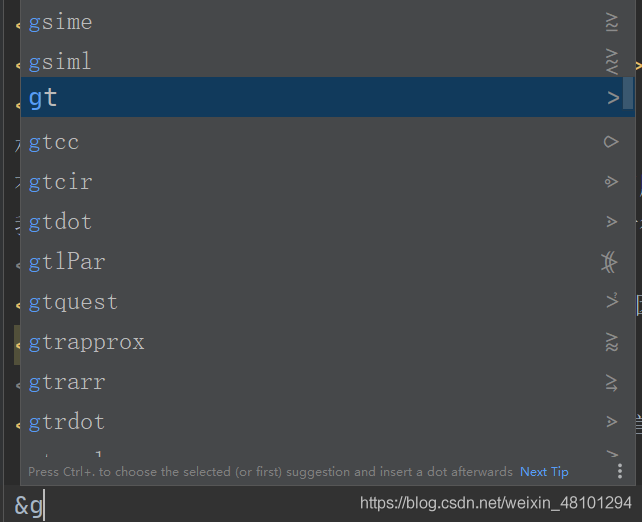Click the gtcc symbol preview icon
The height and width of the screenshot is (522, 642).
(611, 142)
